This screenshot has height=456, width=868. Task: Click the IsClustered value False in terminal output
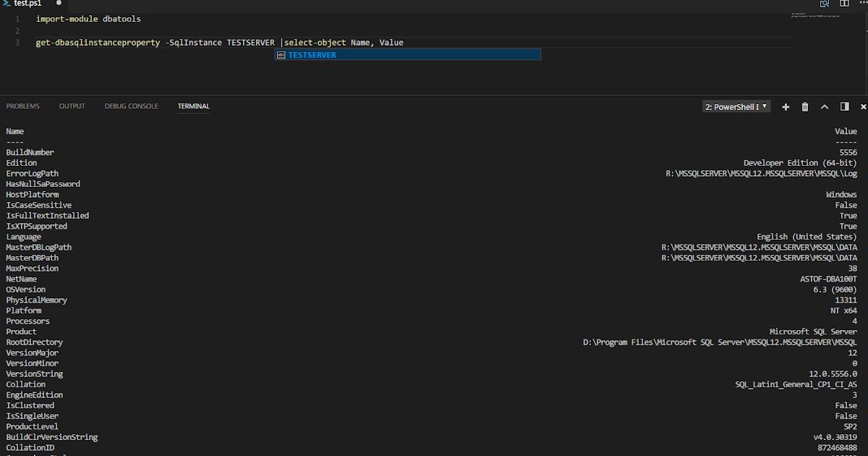[x=846, y=405]
